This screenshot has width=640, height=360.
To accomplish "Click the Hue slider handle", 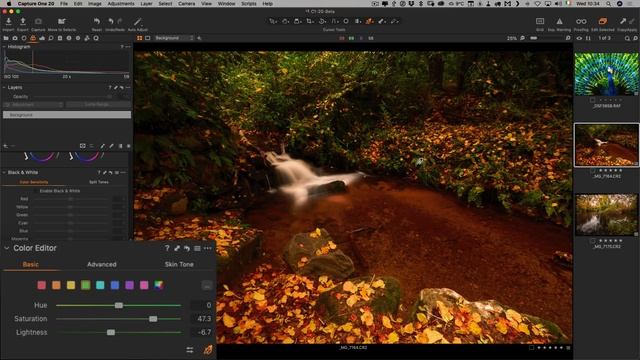I will (119, 305).
